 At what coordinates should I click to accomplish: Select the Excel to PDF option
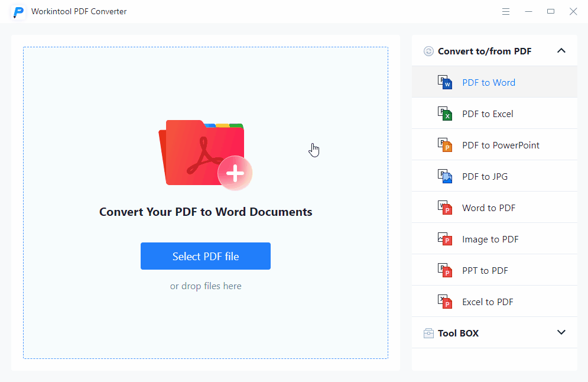pos(494,302)
